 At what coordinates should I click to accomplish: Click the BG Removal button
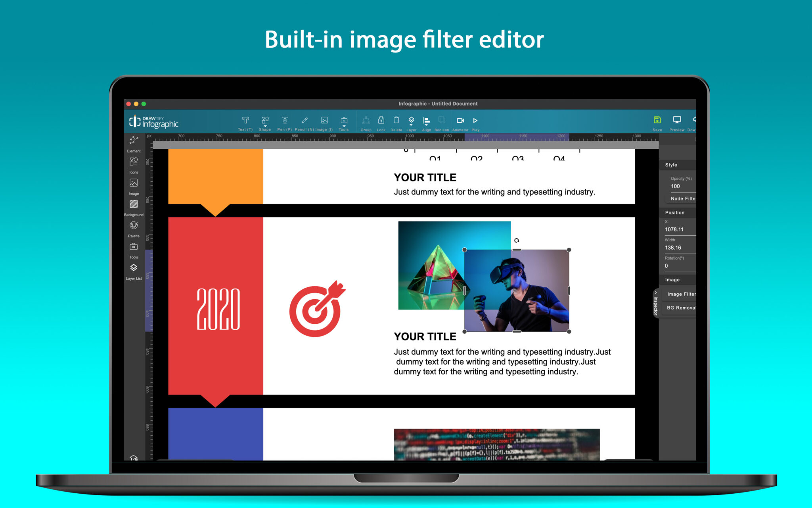point(681,308)
